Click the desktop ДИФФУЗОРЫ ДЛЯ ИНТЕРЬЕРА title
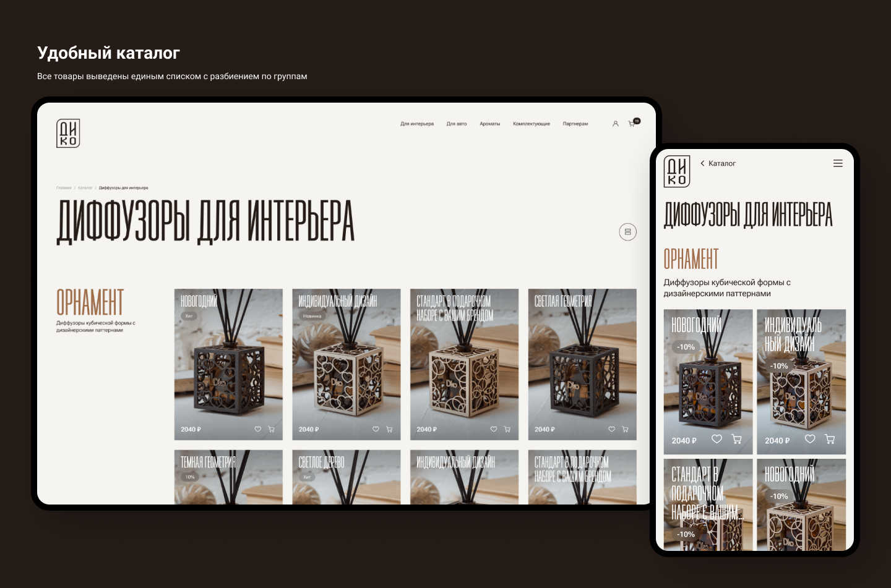891x588 pixels. [205, 222]
